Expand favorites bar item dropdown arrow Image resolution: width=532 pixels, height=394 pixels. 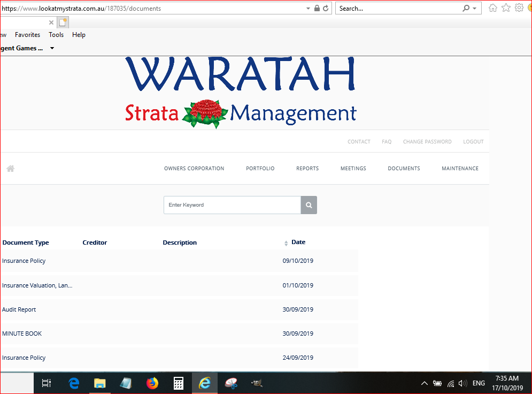click(x=52, y=48)
